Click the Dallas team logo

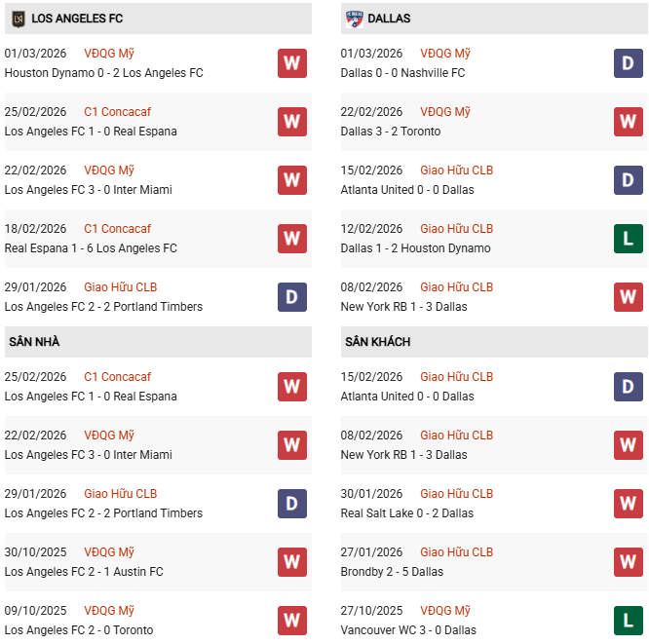coord(354,19)
